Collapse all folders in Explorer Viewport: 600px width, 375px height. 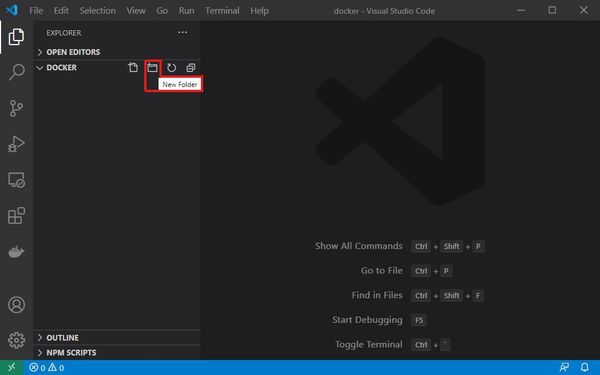191,68
